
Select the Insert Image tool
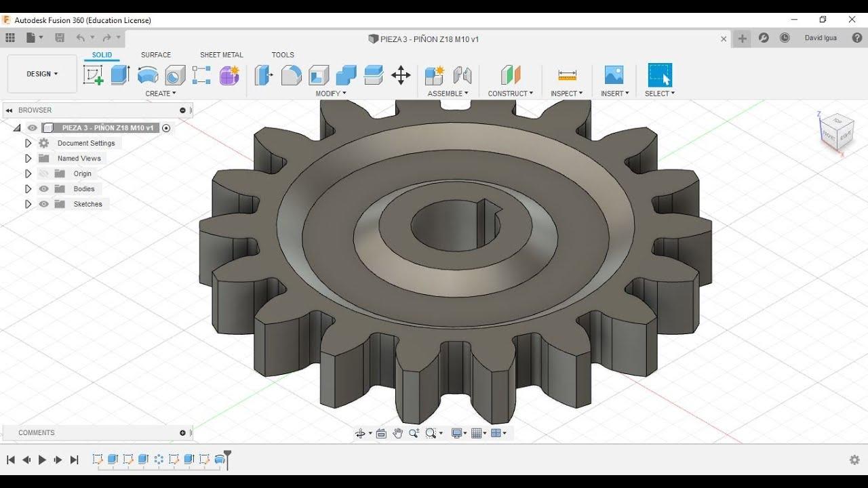[614, 75]
